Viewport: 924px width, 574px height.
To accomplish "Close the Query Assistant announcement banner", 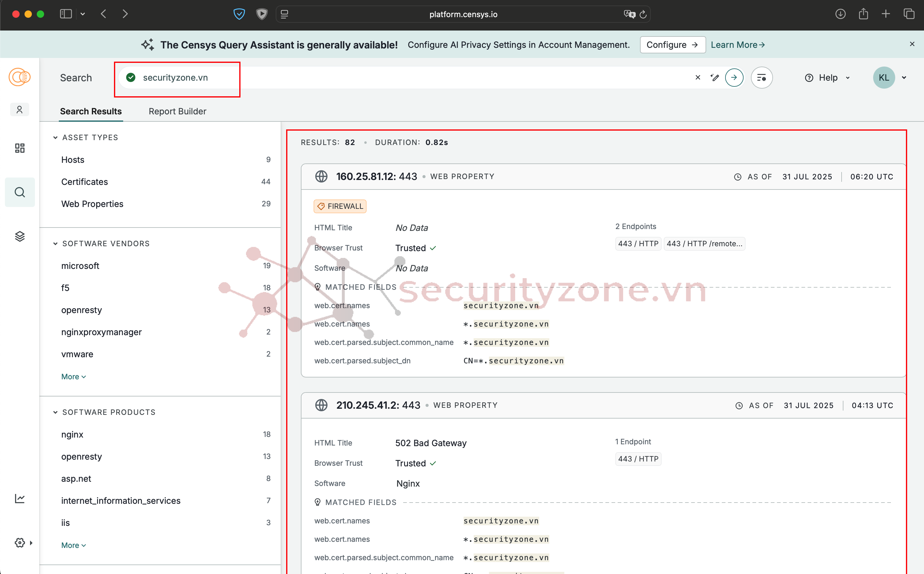I will pyautogui.click(x=912, y=44).
